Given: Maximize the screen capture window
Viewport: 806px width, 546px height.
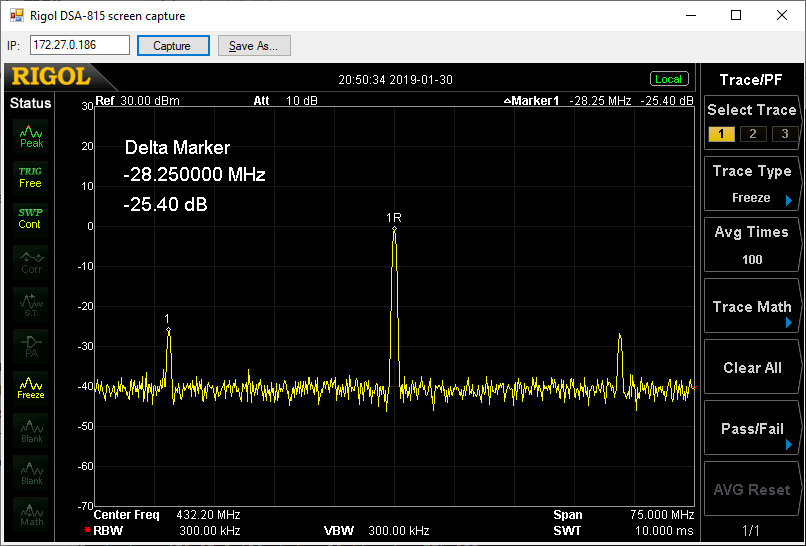Looking at the screenshot, I should 736,15.
